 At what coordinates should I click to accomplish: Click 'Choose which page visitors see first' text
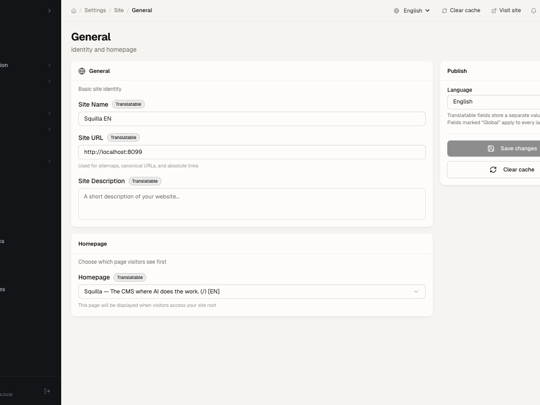pos(122,262)
